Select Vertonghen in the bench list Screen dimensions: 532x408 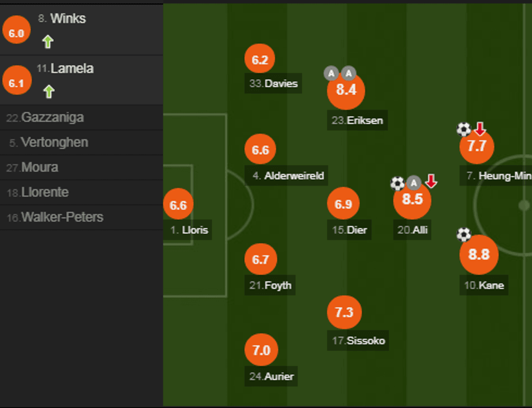pyautogui.click(x=54, y=143)
